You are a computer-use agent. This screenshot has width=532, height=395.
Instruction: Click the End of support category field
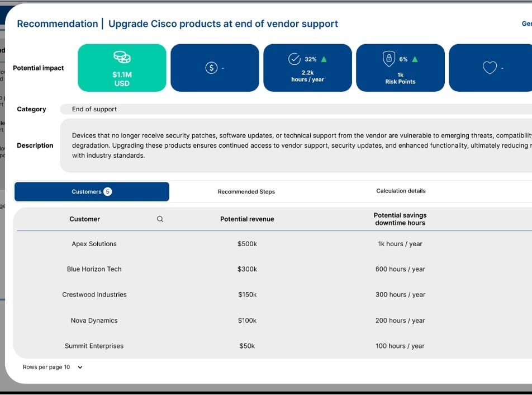pos(94,110)
